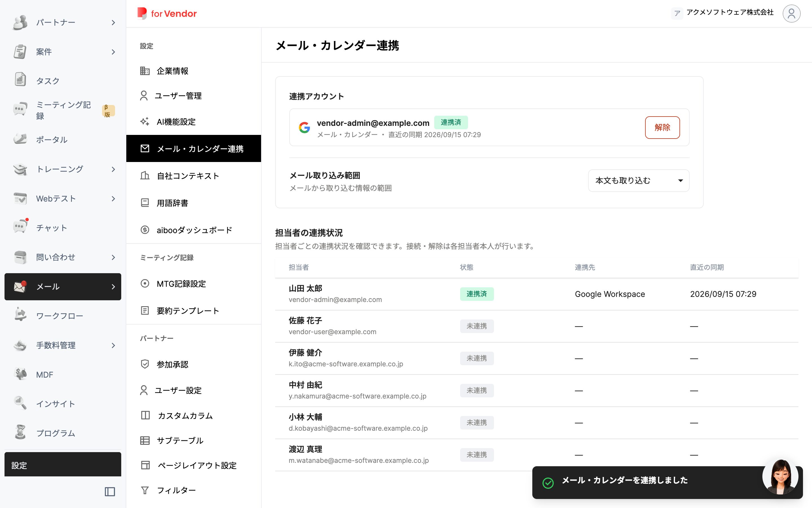Click the user avatar icon
Viewport: 812px width, 508px height.
point(791,14)
